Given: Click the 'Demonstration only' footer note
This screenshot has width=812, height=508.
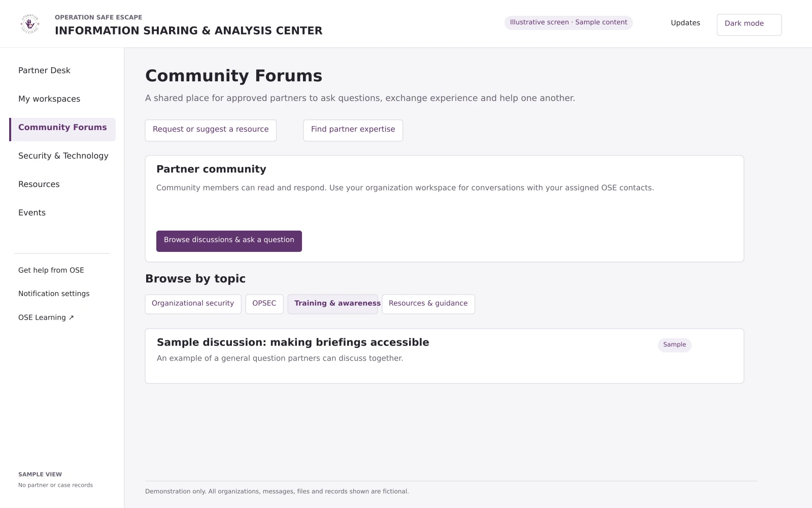Looking at the screenshot, I should click(277, 491).
